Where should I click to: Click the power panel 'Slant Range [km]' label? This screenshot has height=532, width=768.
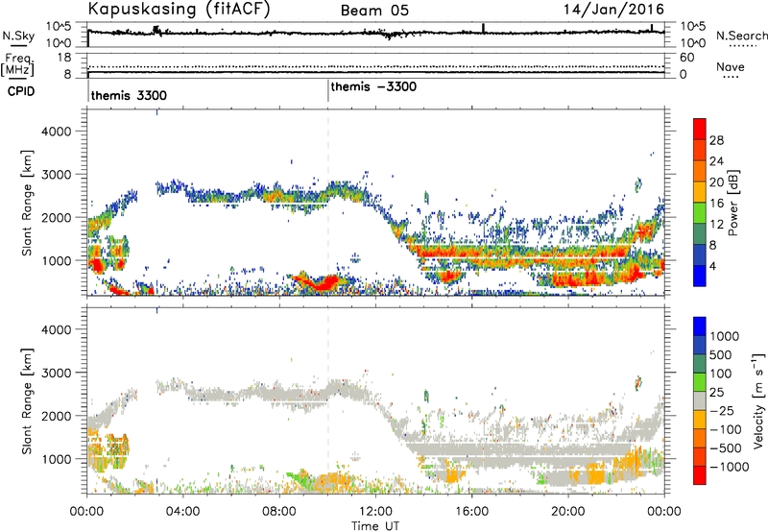(27, 203)
